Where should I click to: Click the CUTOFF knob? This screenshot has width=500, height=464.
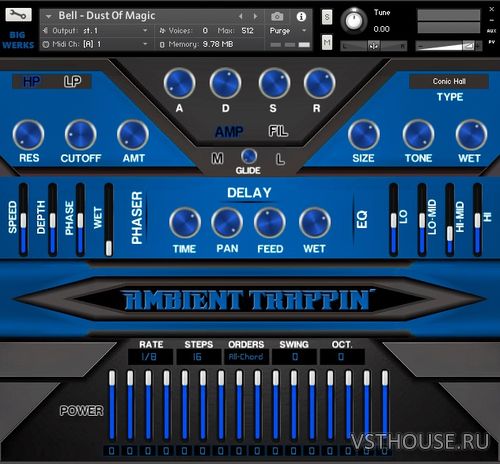click(80, 135)
